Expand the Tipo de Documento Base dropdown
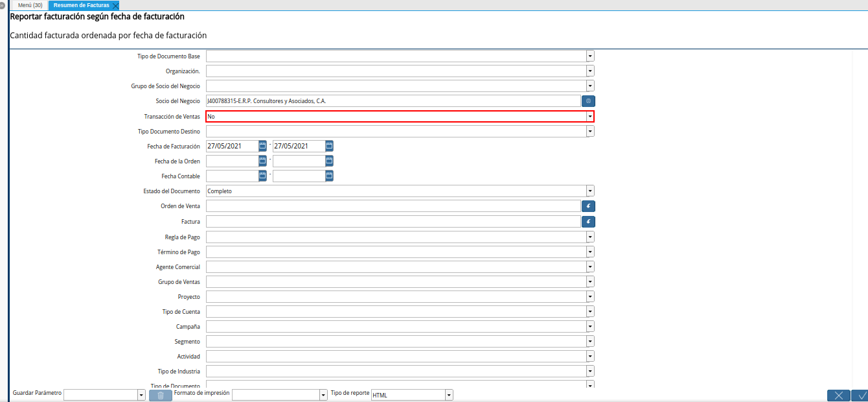This screenshot has height=402, width=868. pyautogui.click(x=589, y=56)
